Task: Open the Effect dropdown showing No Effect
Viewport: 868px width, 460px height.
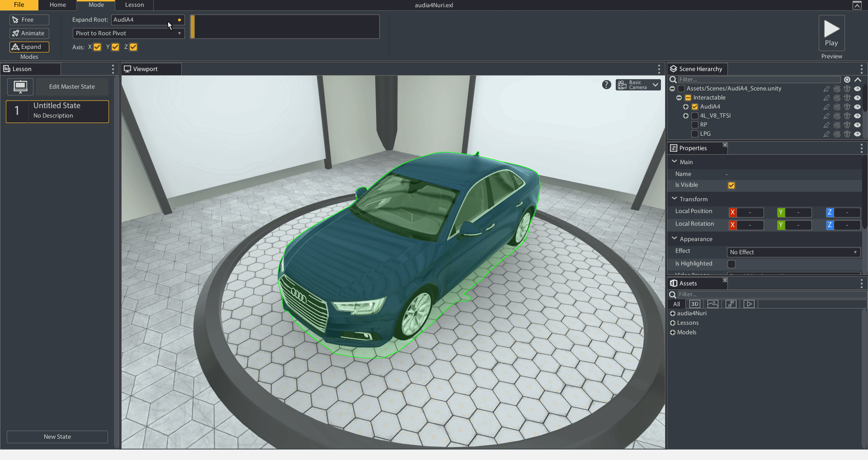Action: (x=793, y=252)
